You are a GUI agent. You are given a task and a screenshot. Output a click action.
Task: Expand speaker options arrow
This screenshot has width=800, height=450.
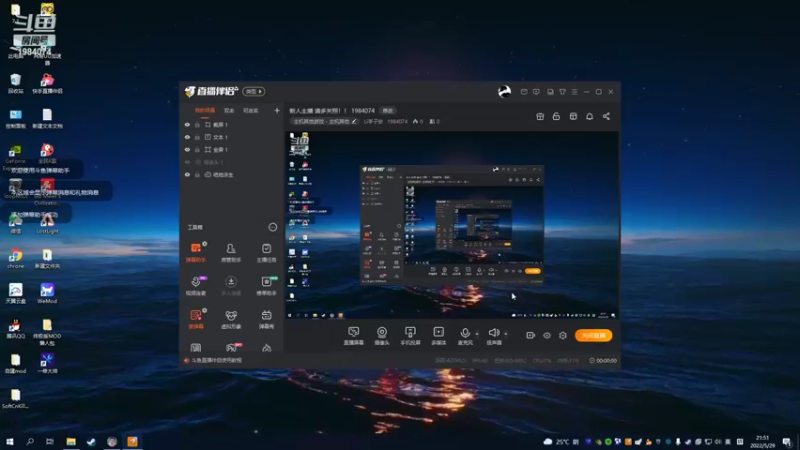(506, 334)
